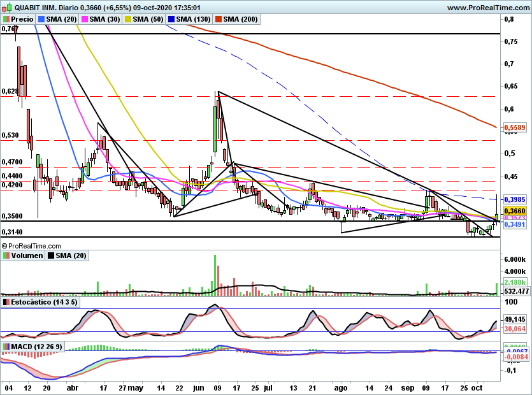
Task: Click the 2.188k volume value tag
Action: pos(515,282)
